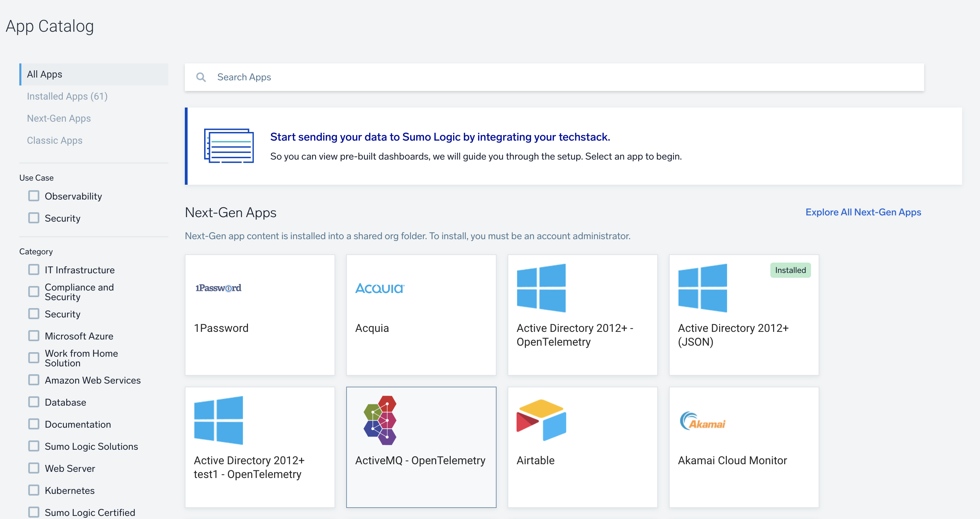Image resolution: width=980 pixels, height=519 pixels.
Task: Select the Acquia app icon
Action: [379, 288]
